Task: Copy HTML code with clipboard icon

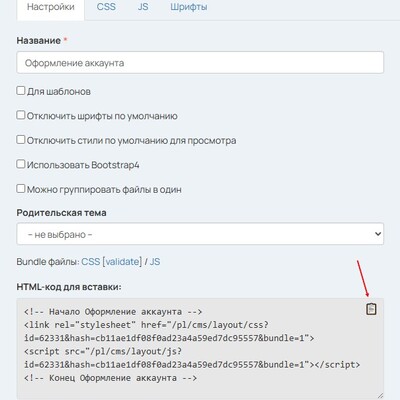Action: click(371, 309)
